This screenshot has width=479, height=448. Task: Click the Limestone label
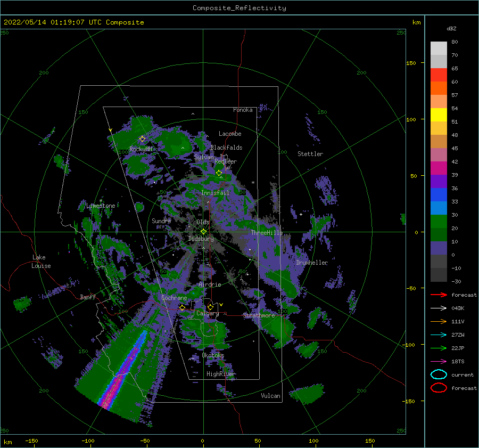tap(101, 206)
